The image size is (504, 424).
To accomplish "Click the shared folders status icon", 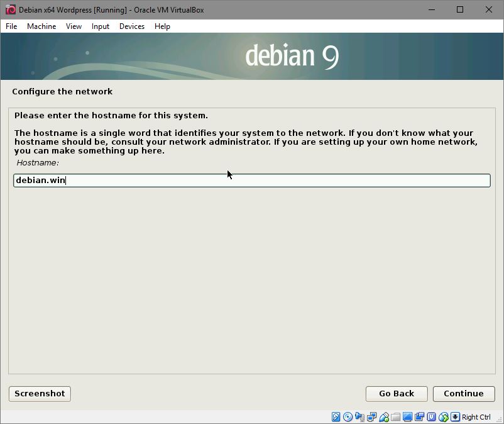I will click(396, 417).
